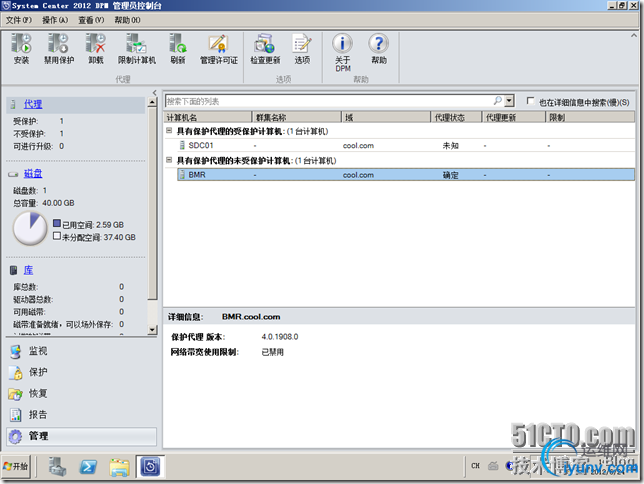
Task: Click the Recovery folder icon
Action: click(16, 394)
